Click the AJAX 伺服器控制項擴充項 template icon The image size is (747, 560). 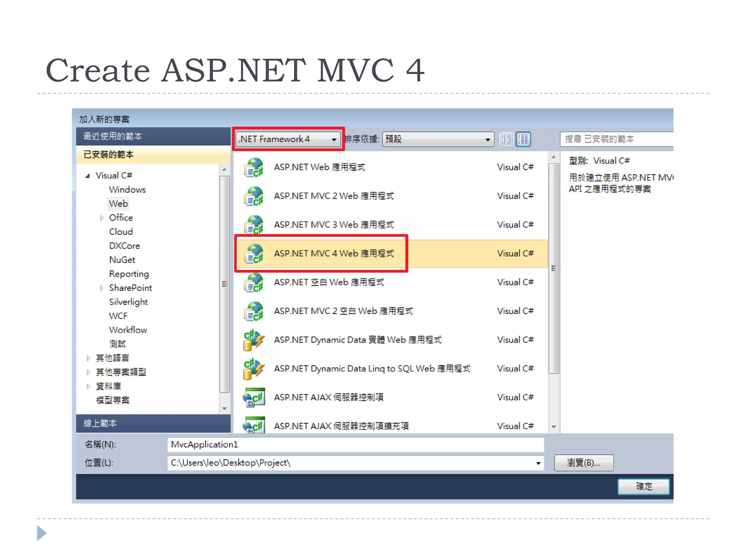coord(253,425)
